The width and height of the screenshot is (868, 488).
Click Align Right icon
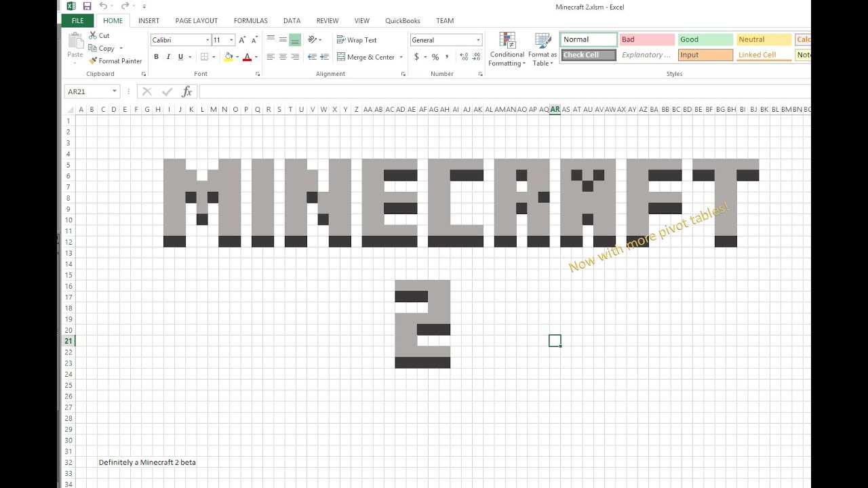coord(295,57)
